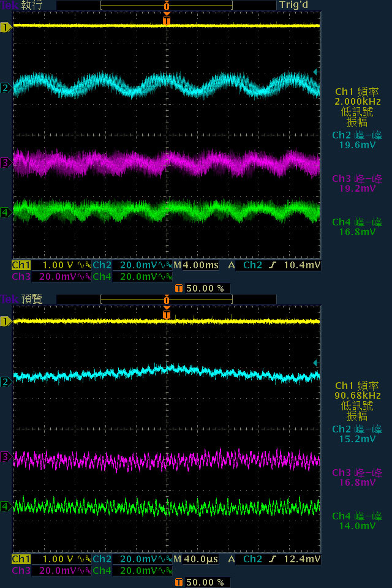392x588 pixels.
Task: Click yellow channel 1 marker in 40.0µs capture
Action: tap(6, 321)
